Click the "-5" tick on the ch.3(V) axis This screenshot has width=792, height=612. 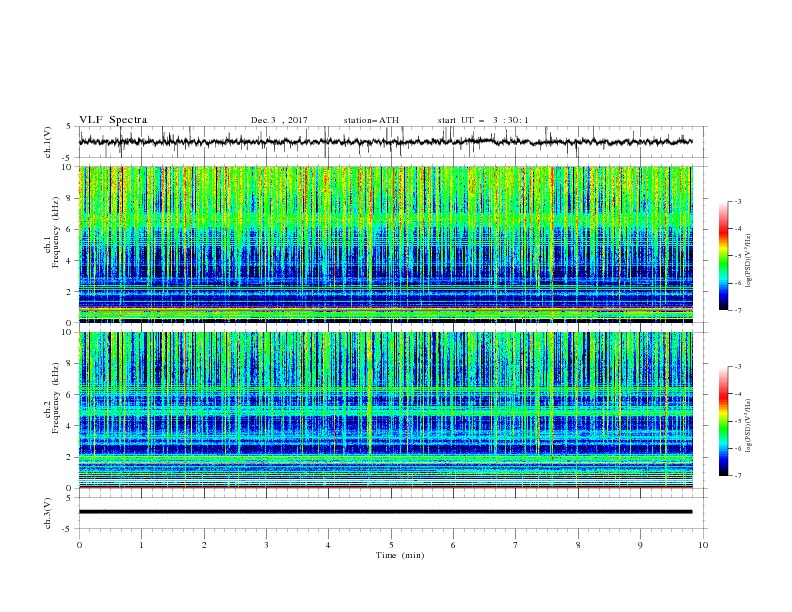68,529
